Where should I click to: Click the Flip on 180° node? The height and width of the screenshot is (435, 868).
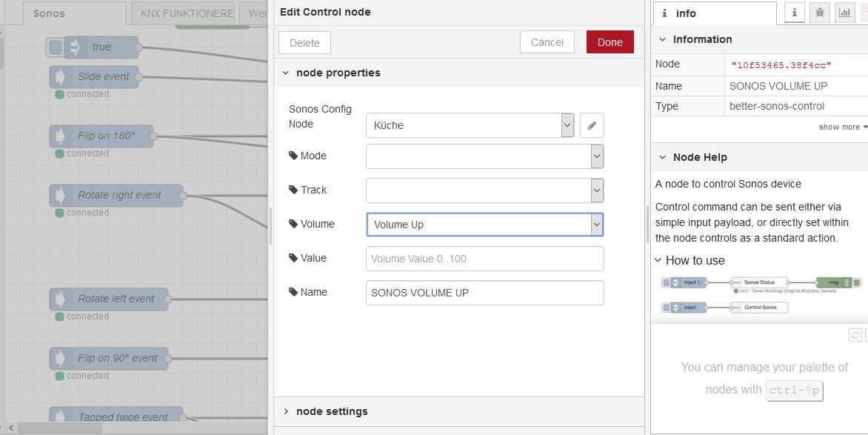click(106, 136)
